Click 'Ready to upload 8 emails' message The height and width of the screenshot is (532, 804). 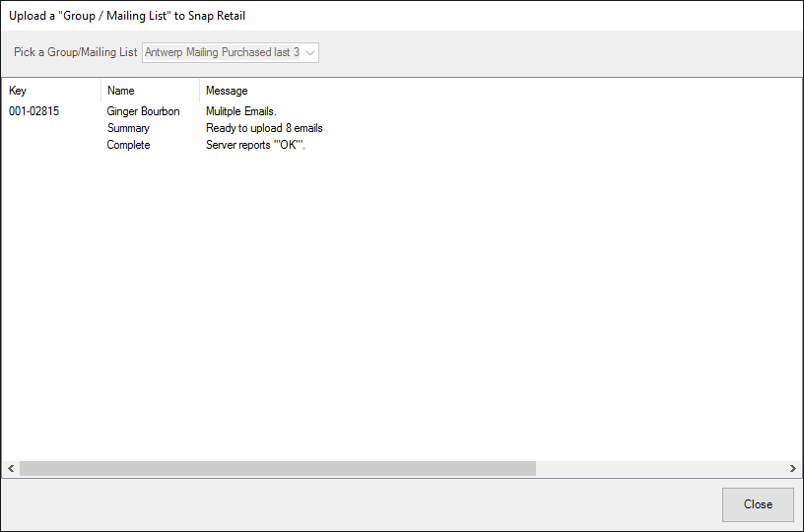[264, 128]
